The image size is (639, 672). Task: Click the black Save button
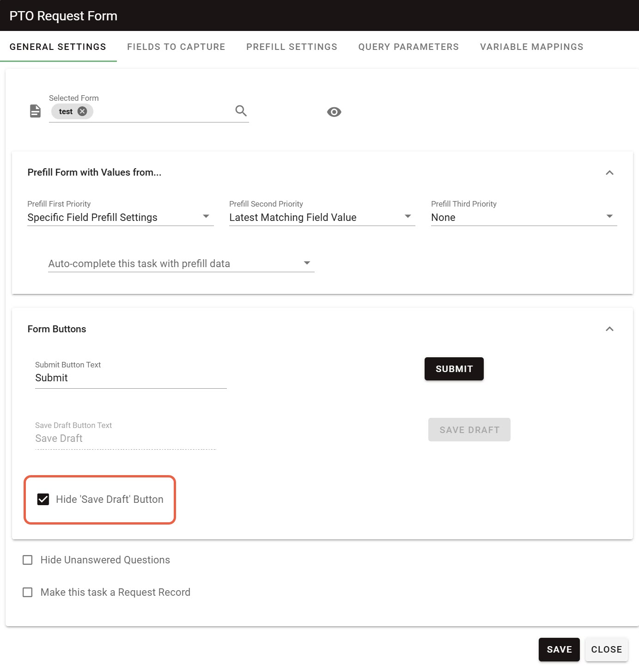tap(559, 649)
